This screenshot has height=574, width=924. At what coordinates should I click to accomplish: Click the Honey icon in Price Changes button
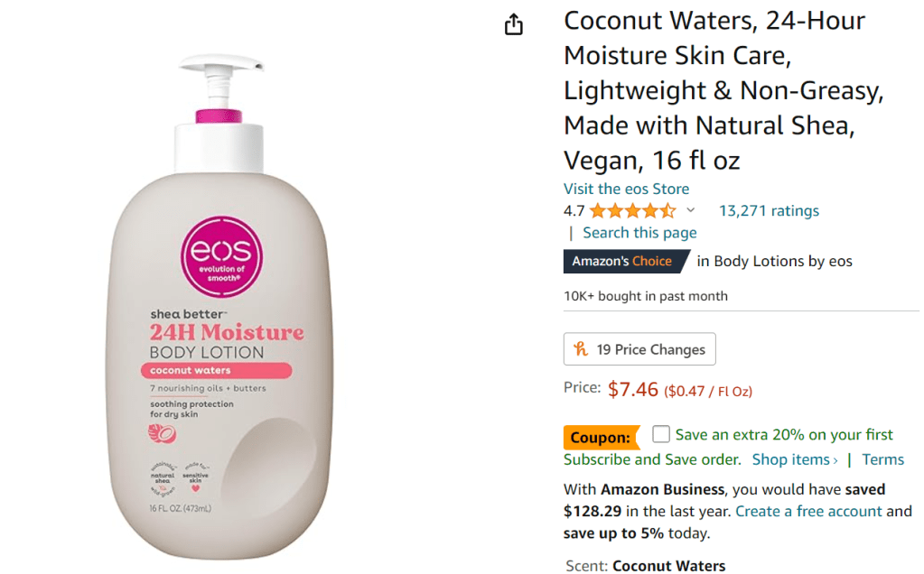pos(580,350)
